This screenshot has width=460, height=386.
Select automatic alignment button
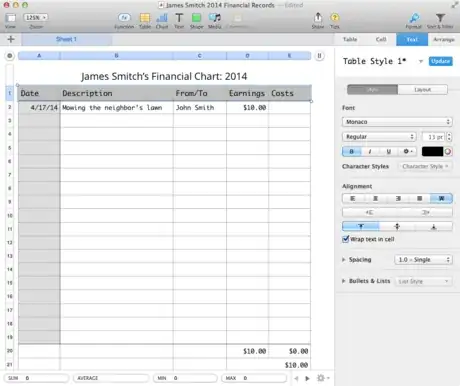pos(441,199)
